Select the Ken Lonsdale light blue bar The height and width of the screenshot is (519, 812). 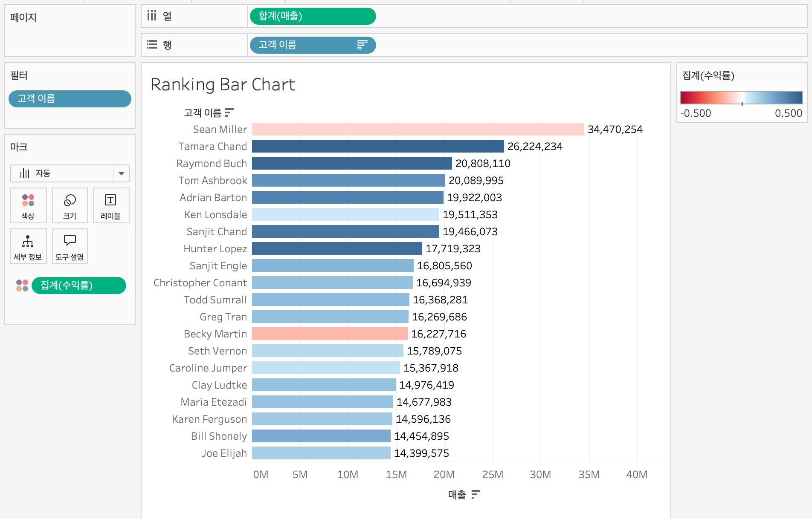pyautogui.click(x=345, y=214)
